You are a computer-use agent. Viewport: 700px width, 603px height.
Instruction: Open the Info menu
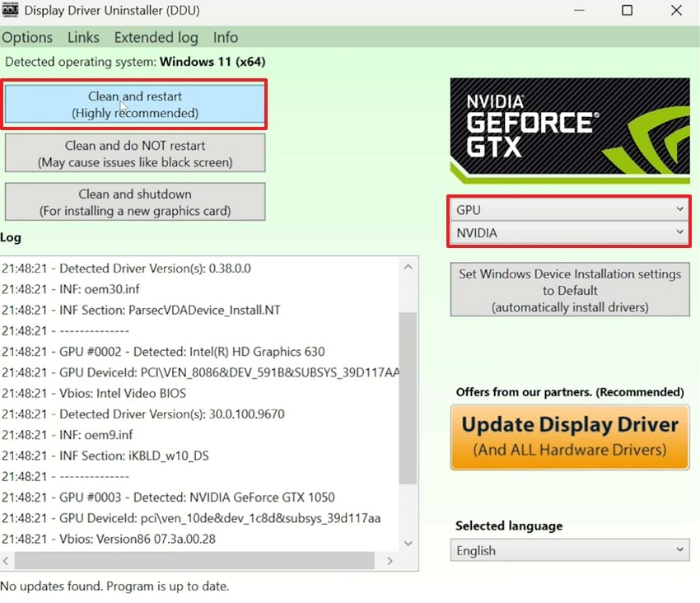pyautogui.click(x=226, y=38)
